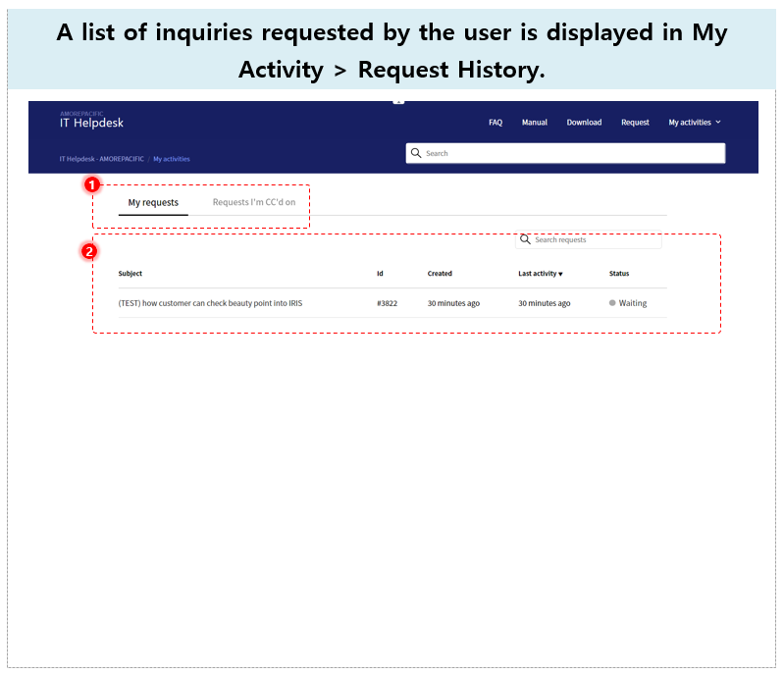
Task: Click the Last activity sort arrow
Action: (x=561, y=274)
